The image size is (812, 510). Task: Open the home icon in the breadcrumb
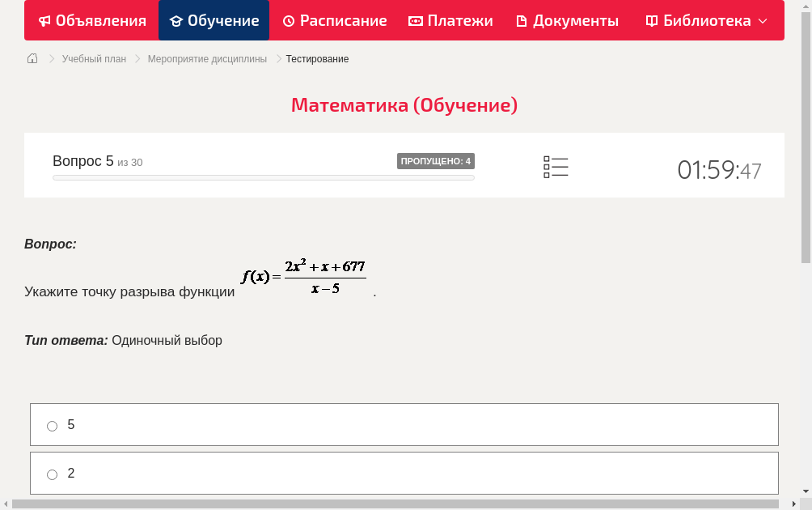[x=32, y=58]
